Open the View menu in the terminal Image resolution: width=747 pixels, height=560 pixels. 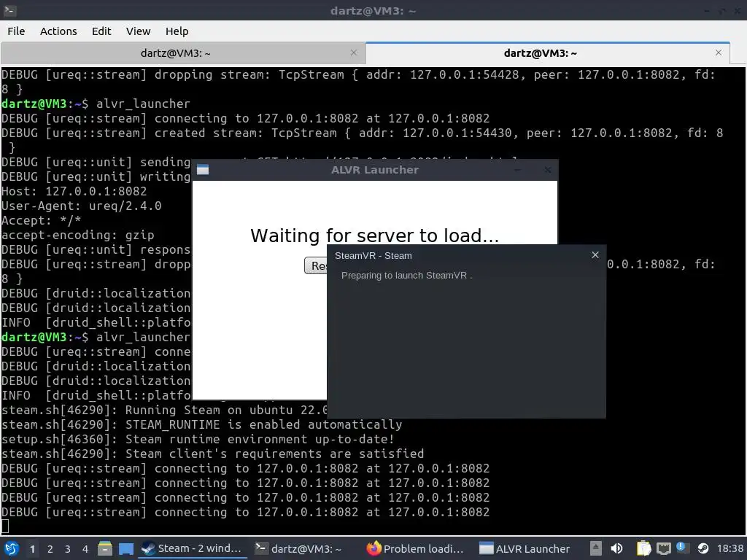click(138, 31)
